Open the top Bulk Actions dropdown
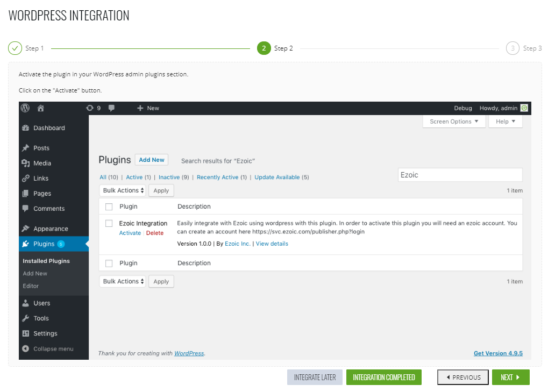 [x=123, y=190]
